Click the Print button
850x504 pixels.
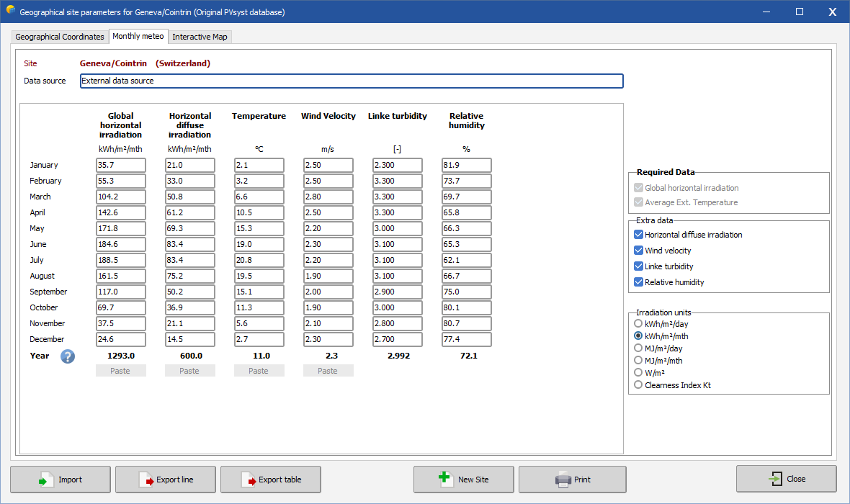(573, 480)
